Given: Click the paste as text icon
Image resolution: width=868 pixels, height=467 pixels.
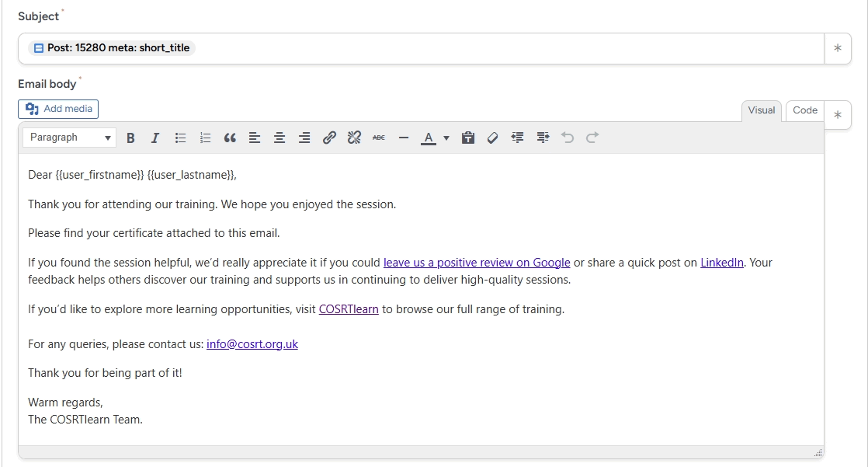Looking at the screenshot, I should tap(467, 138).
